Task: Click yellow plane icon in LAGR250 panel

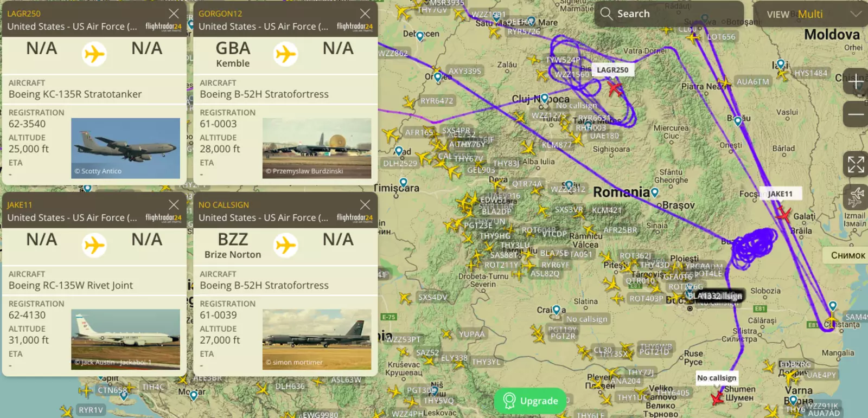Action: click(x=94, y=54)
